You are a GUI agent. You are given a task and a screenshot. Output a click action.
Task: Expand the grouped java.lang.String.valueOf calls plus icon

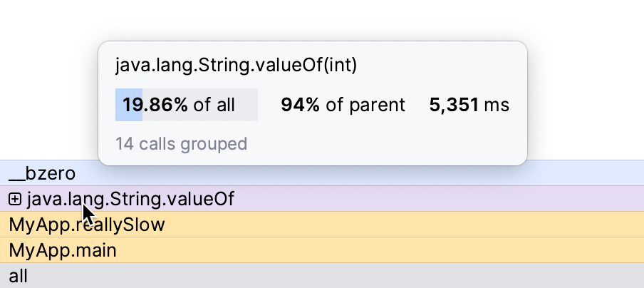click(x=15, y=200)
